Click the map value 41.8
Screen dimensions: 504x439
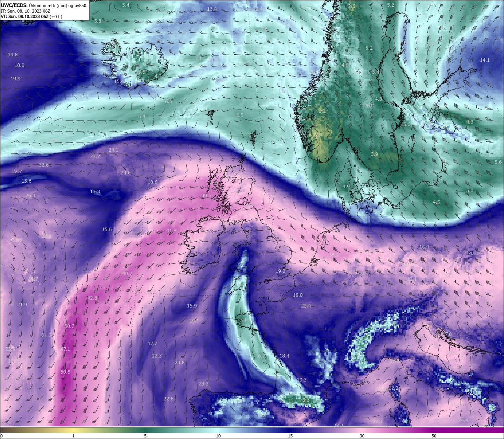click(171, 231)
